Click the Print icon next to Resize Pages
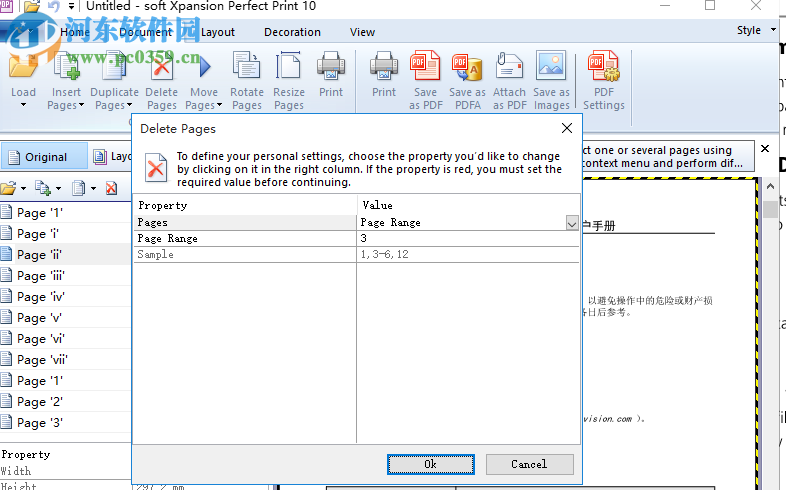This screenshot has height=490, width=786. (331, 67)
